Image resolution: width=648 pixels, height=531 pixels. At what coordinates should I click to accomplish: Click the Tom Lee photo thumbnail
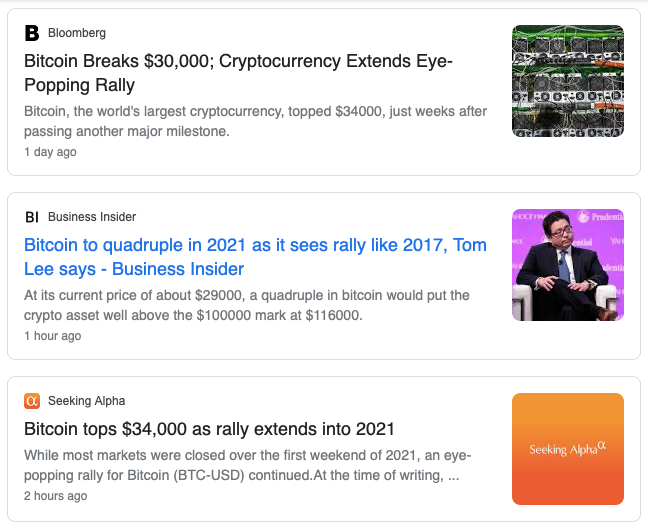pos(568,265)
